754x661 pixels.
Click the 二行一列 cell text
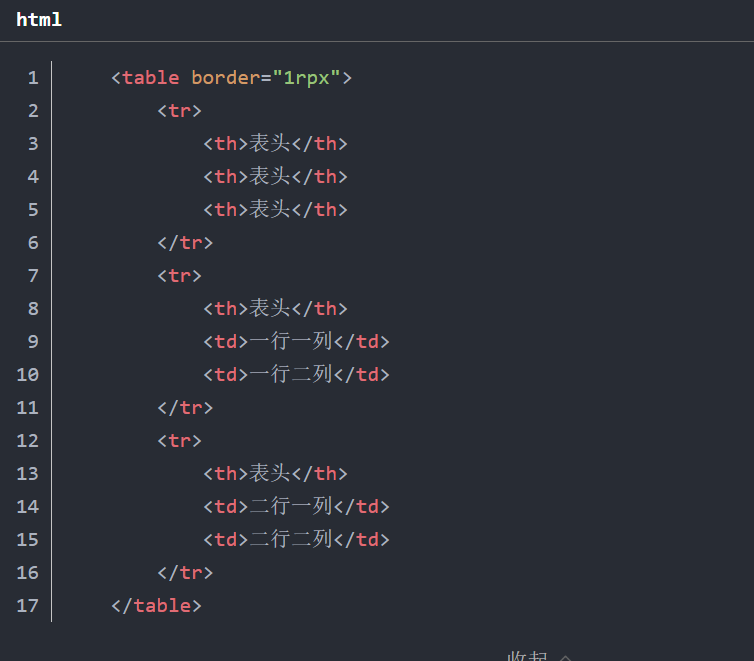(290, 506)
